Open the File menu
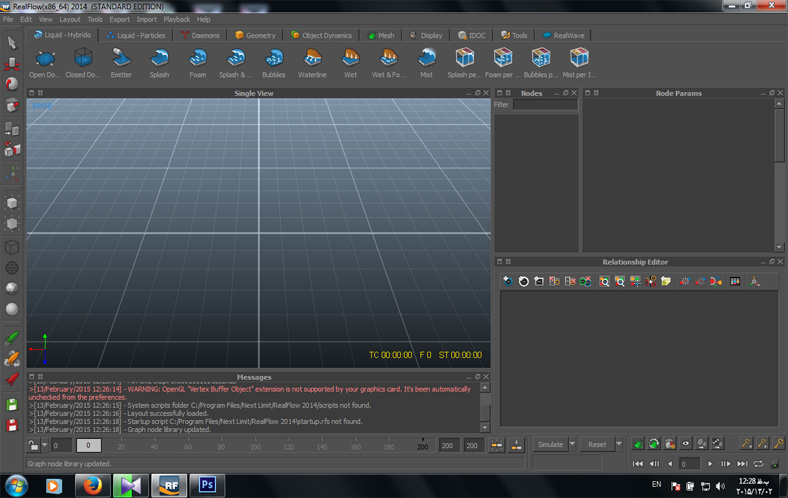 [x=8, y=20]
